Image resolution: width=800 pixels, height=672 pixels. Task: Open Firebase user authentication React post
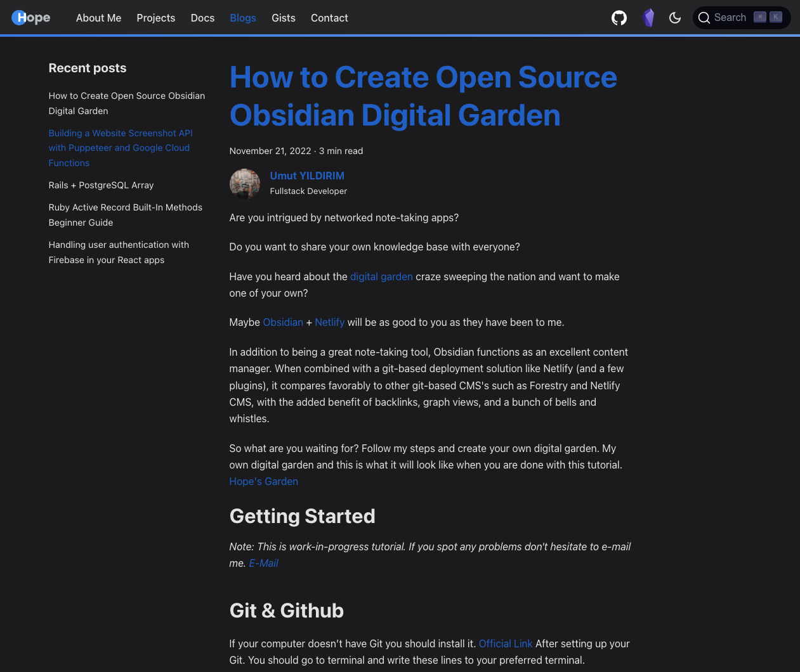(119, 252)
